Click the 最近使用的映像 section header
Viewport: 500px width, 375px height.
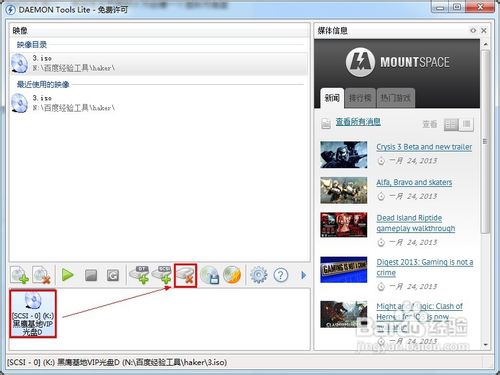click(x=43, y=84)
